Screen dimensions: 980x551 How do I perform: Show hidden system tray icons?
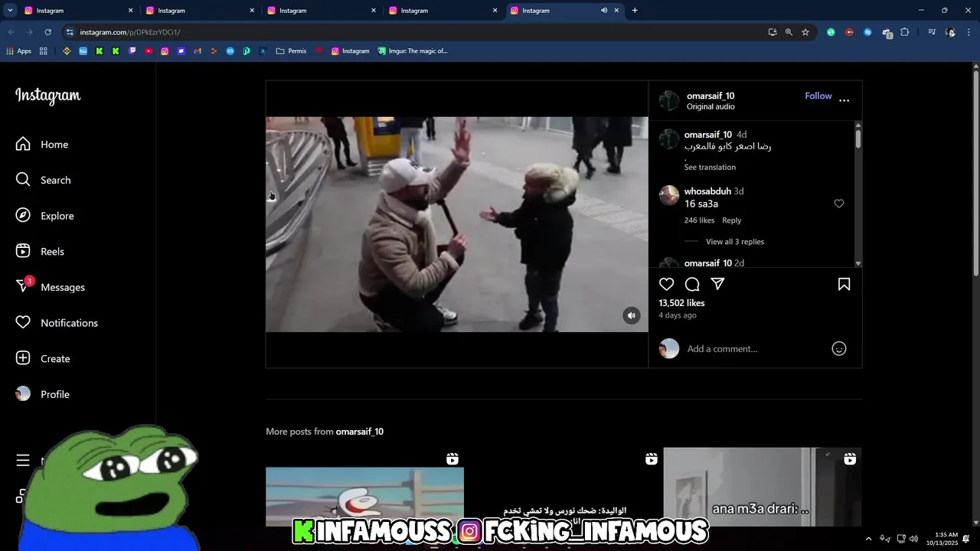pos(868,539)
